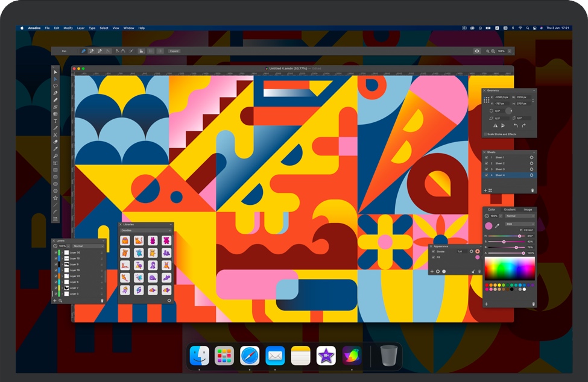Click the Expand button in control bar
Viewport: 588px width, 382px height.
(x=174, y=51)
